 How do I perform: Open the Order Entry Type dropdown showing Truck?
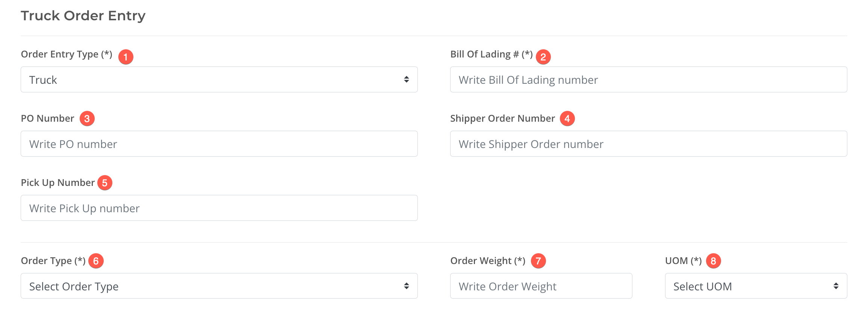pyautogui.click(x=219, y=79)
